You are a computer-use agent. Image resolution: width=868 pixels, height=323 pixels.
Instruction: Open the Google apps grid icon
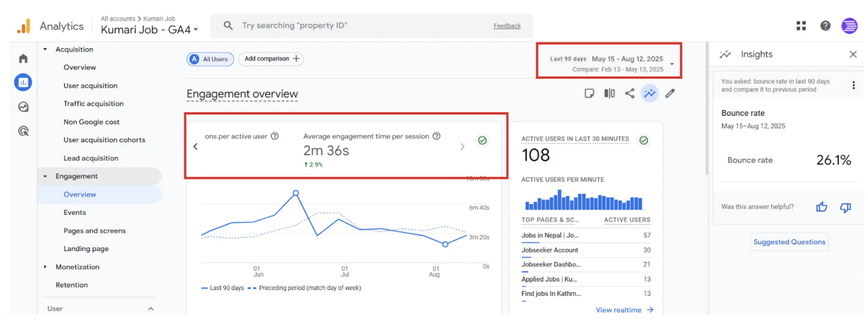pos(801,26)
